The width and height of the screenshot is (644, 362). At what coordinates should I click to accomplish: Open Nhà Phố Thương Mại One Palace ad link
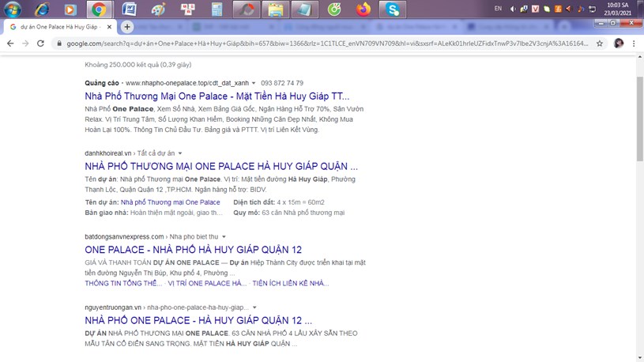(217, 96)
